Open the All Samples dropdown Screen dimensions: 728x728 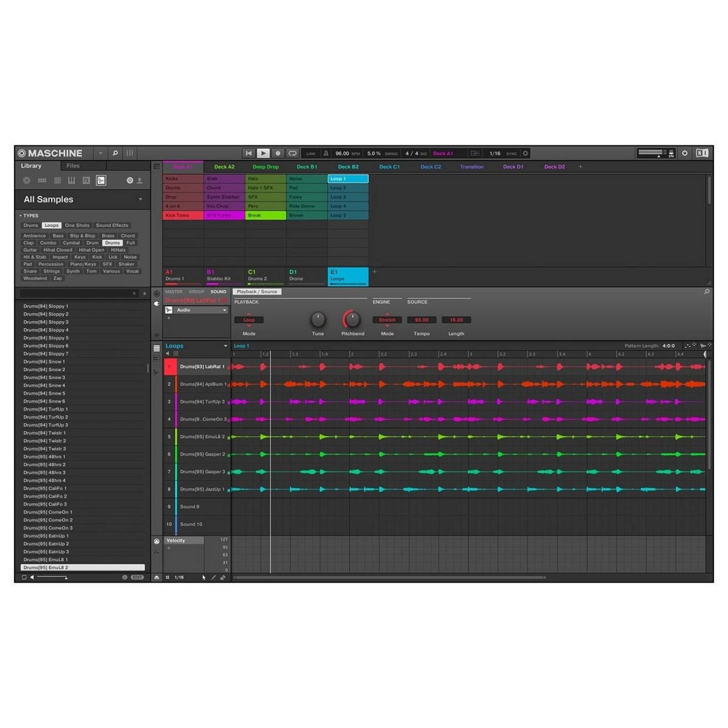pyautogui.click(x=141, y=199)
